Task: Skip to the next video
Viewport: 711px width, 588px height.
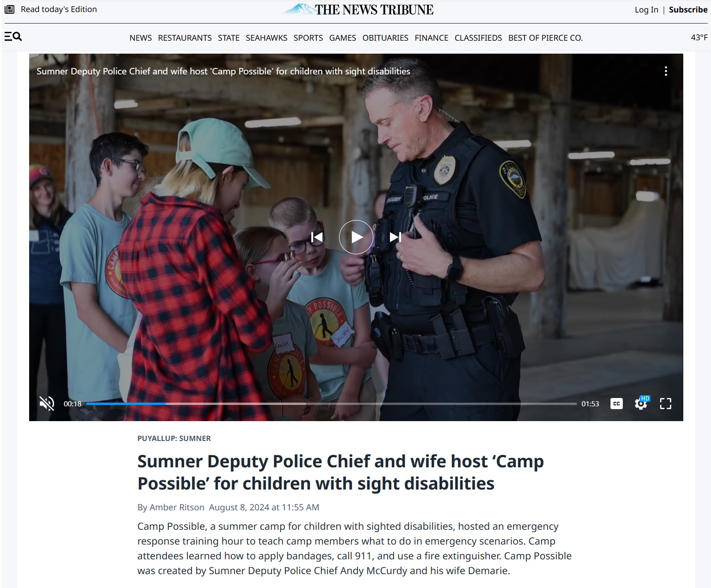Action: (x=395, y=237)
